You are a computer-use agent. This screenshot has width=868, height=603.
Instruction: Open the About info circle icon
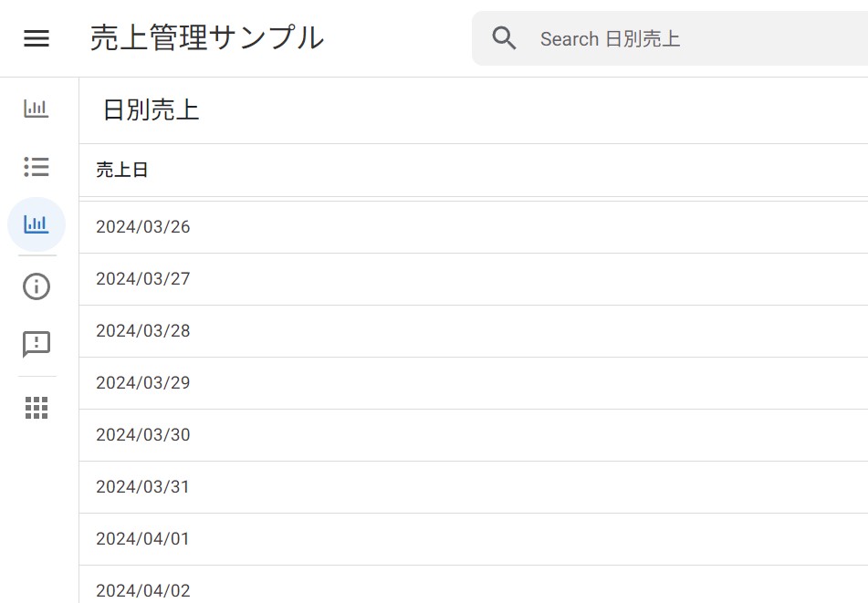click(37, 286)
